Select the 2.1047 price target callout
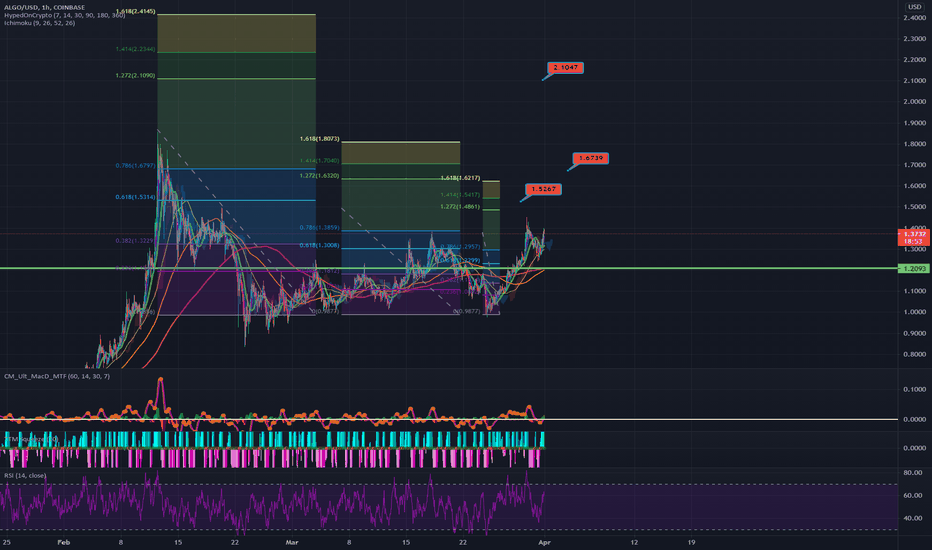This screenshot has width=932, height=550. point(565,68)
